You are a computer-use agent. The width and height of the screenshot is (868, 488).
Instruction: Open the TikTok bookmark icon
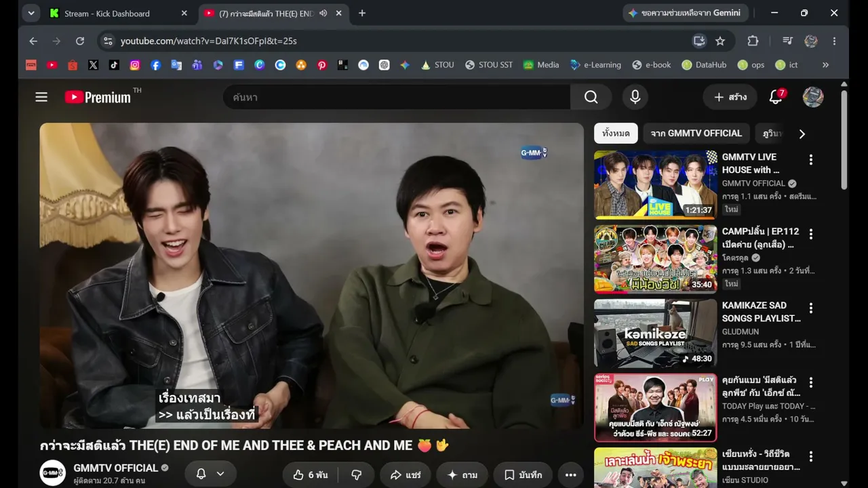[114, 65]
